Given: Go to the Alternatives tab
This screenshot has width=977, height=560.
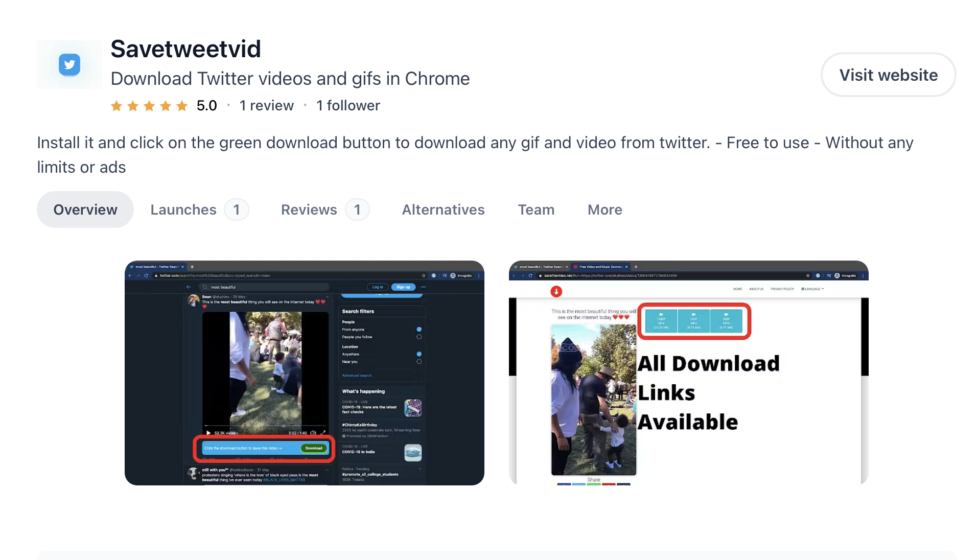Looking at the screenshot, I should point(443,209).
